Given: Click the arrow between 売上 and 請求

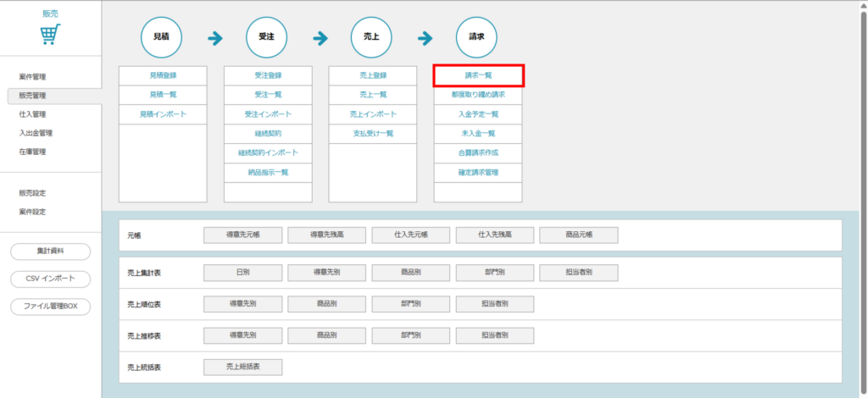Looking at the screenshot, I should (x=425, y=38).
